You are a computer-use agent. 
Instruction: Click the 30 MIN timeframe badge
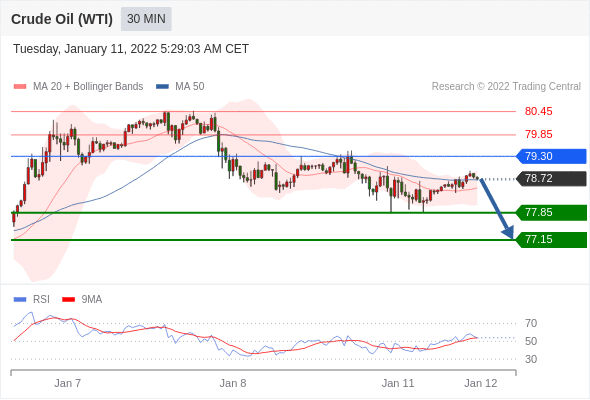(146, 19)
